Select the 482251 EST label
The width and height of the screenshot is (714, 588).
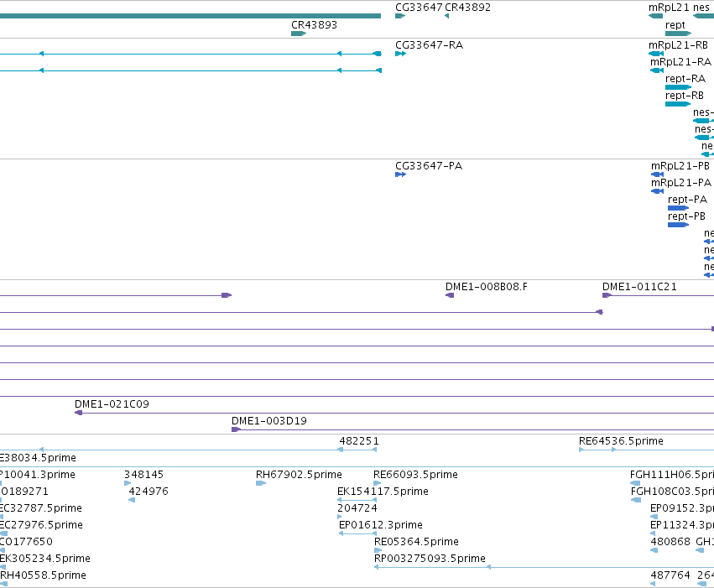point(359,441)
